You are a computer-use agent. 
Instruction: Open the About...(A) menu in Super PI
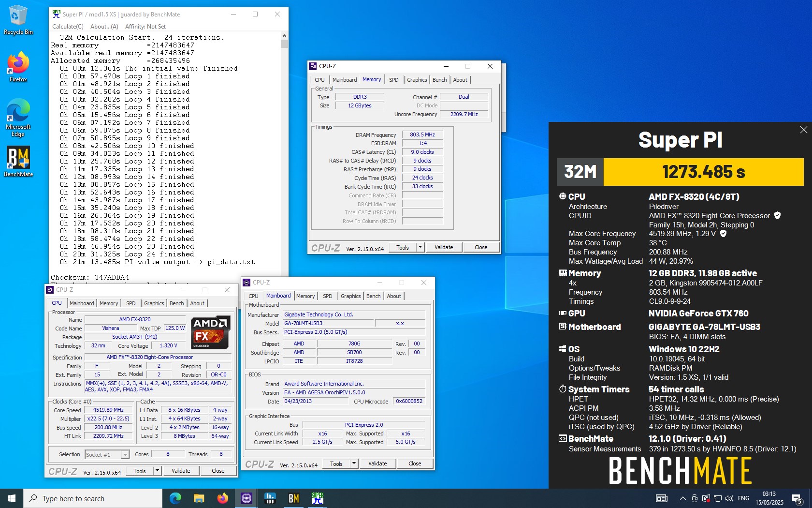(104, 27)
